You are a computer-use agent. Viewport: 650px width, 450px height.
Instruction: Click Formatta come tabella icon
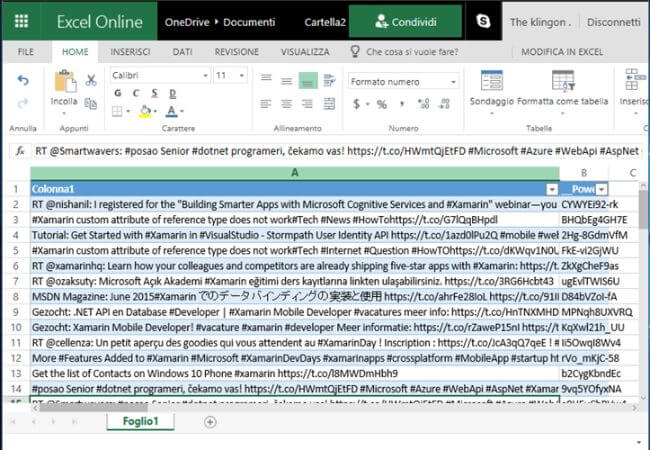click(x=563, y=80)
